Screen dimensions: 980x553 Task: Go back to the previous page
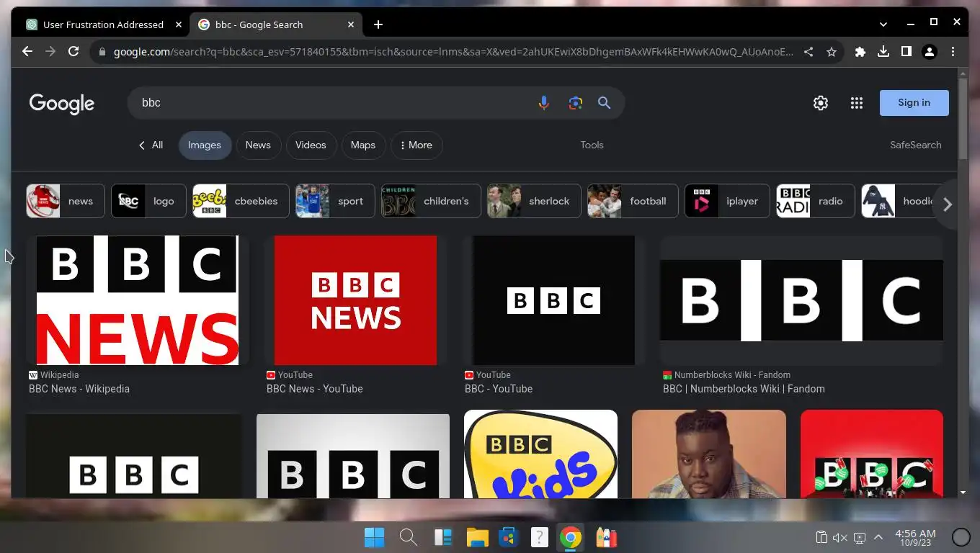point(27,51)
